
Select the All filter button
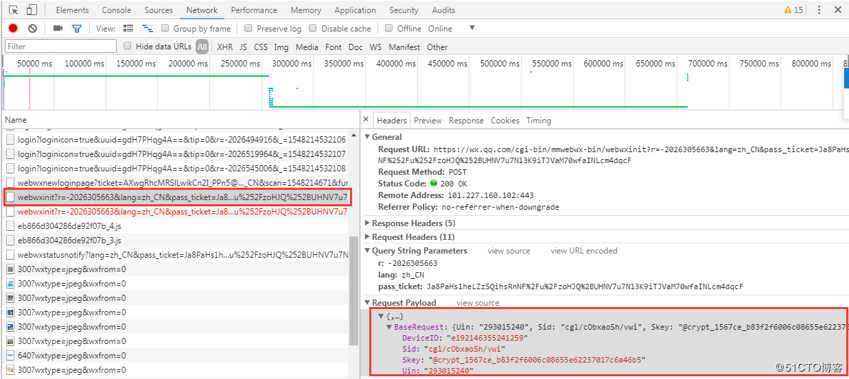point(202,47)
